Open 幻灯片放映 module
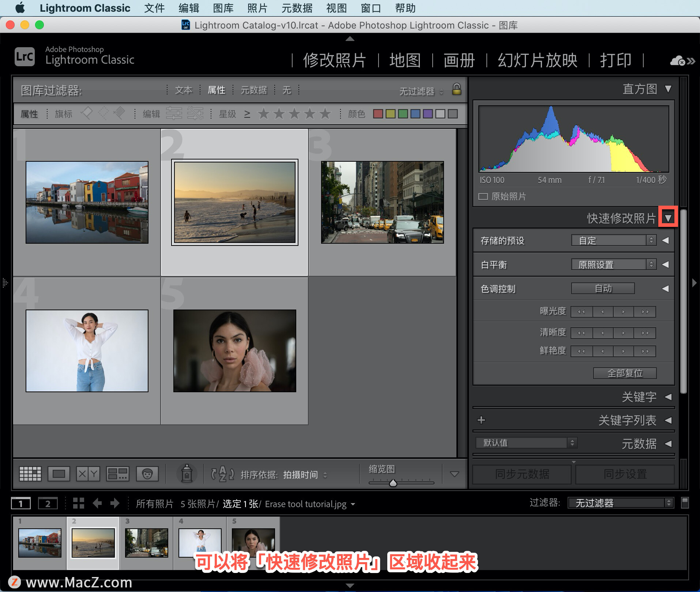Viewport: 700px width, 592px height. pyautogui.click(x=537, y=60)
